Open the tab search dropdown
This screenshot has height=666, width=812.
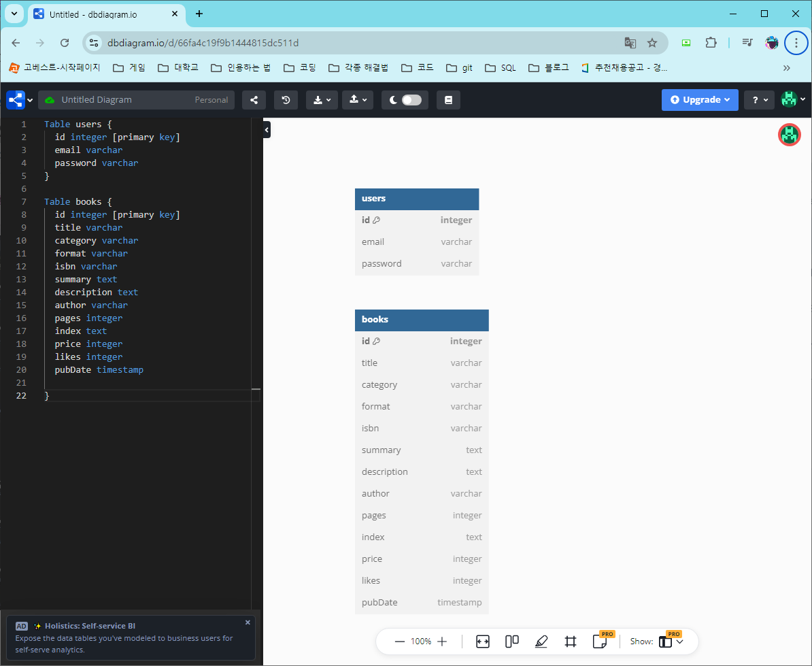14,14
